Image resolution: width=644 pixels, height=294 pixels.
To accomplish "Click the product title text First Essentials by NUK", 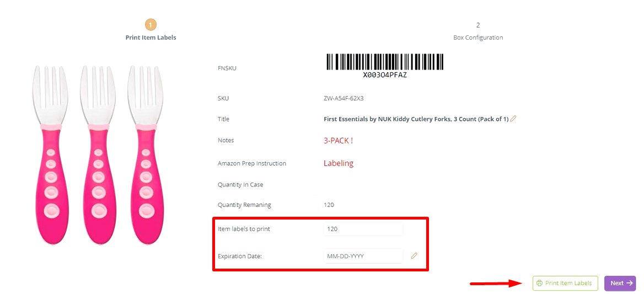I will 416,119.
